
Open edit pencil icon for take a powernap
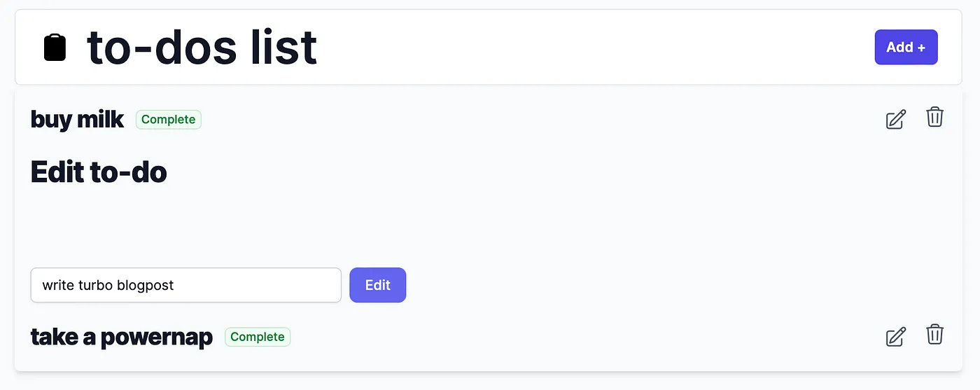895,336
